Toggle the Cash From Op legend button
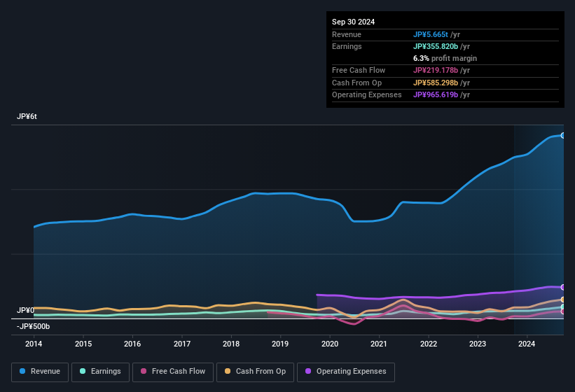Screen dimensions: 575x392 (254, 371)
